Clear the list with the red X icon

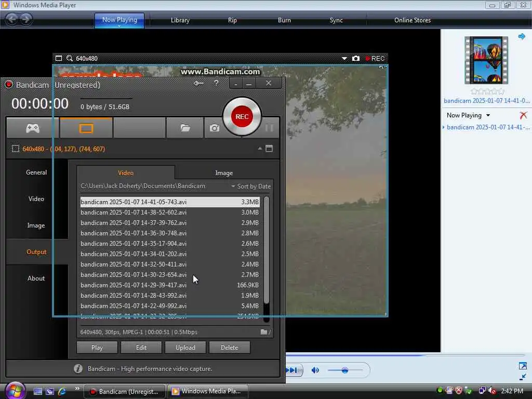(524, 115)
